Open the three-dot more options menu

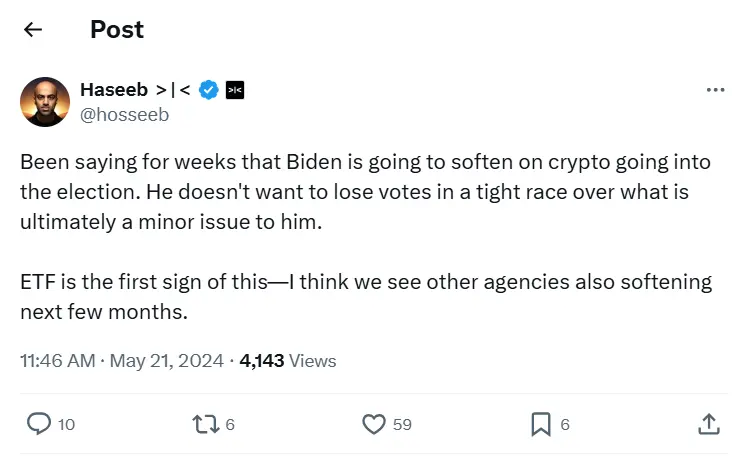(x=715, y=90)
